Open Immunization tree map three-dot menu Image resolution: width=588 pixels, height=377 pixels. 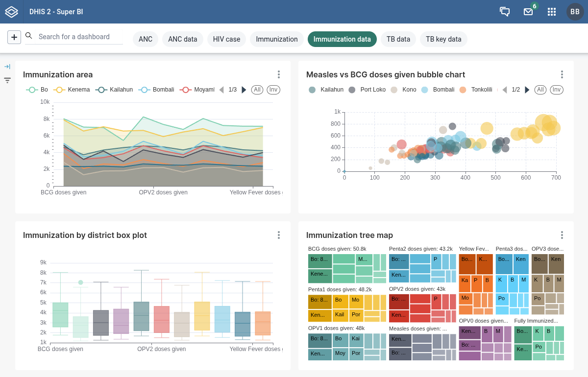point(562,235)
